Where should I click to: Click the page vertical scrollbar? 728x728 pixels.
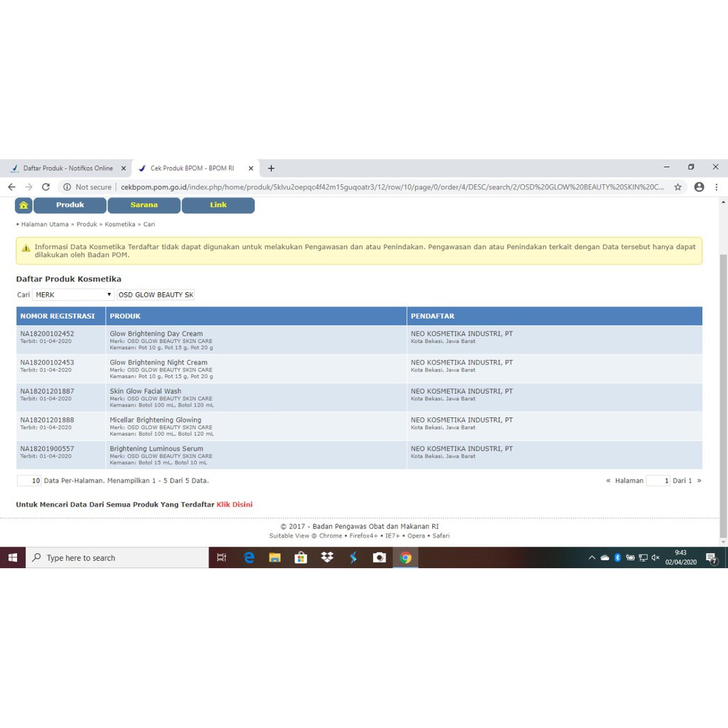(x=723, y=395)
